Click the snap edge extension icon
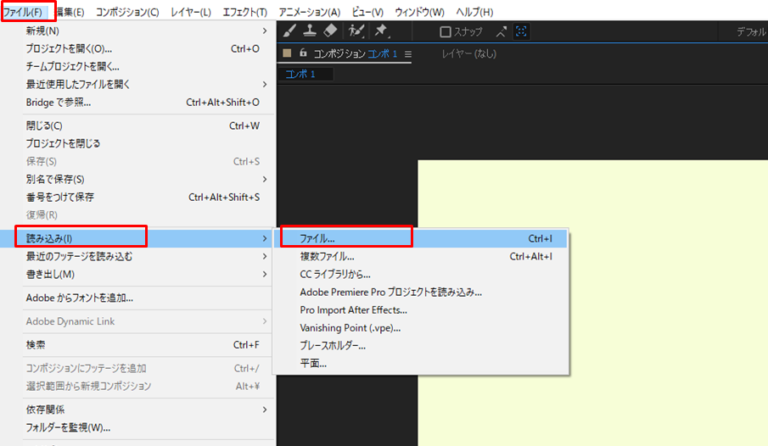This screenshot has width=768, height=446. click(x=500, y=32)
